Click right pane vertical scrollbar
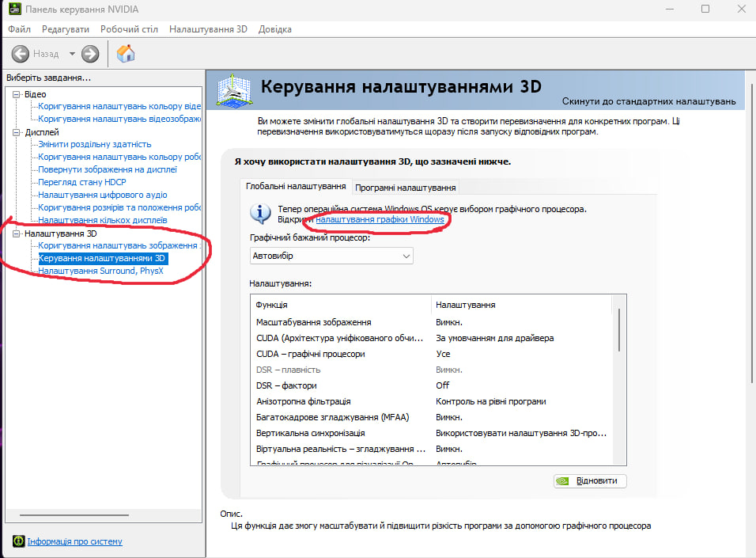Image resolution: width=756 pixels, height=558 pixels. point(751,233)
